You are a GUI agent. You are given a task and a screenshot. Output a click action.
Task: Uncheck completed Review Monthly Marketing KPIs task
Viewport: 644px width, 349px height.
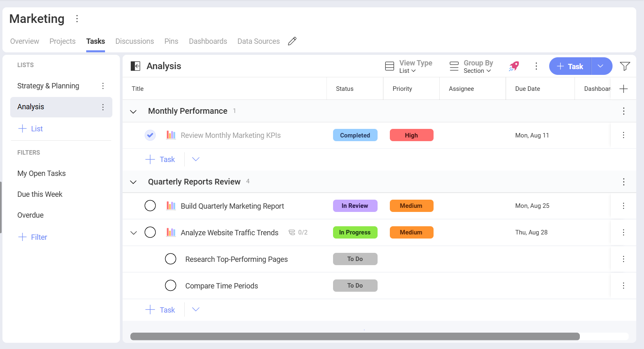[150, 135]
